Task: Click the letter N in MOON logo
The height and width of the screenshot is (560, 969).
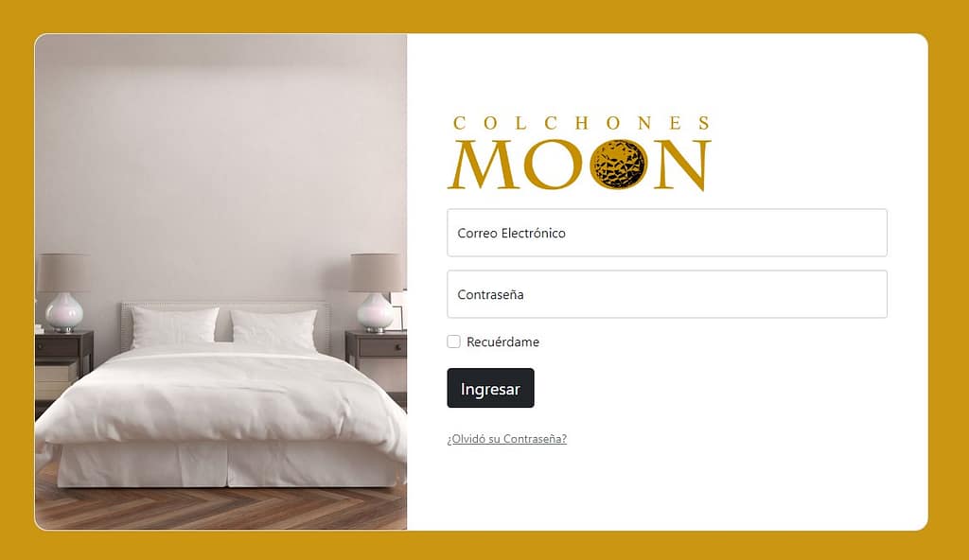Action: click(x=682, y=165)
